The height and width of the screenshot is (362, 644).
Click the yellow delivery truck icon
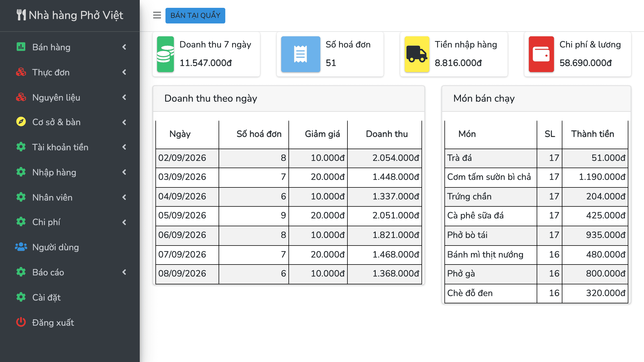(x=417, y=54)
